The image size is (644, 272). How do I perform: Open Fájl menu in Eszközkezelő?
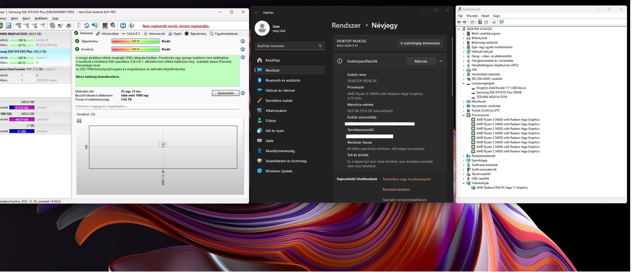[460, 16]
